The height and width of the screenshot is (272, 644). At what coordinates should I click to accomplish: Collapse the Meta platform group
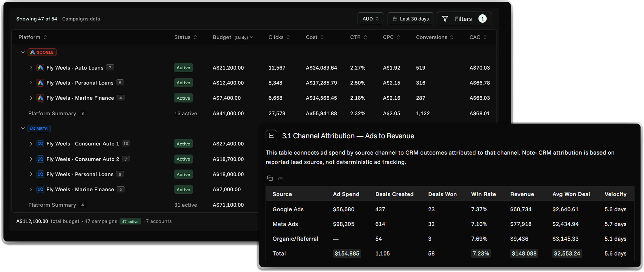click(23, 128)
